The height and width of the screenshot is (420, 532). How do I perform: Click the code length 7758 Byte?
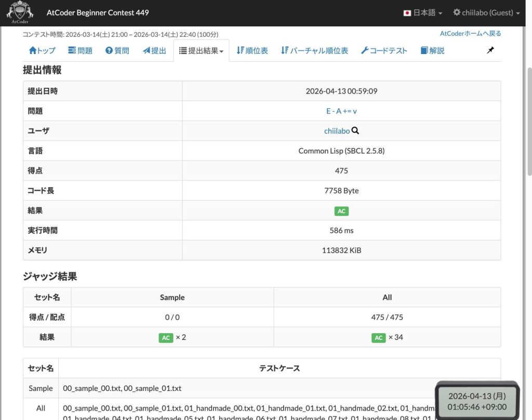(341, 190)
